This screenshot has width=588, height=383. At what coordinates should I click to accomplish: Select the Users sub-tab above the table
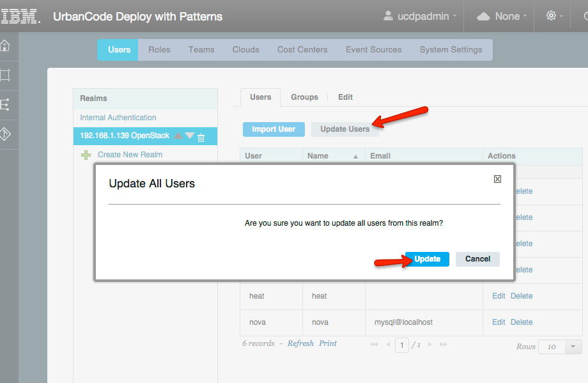point(261,97)
